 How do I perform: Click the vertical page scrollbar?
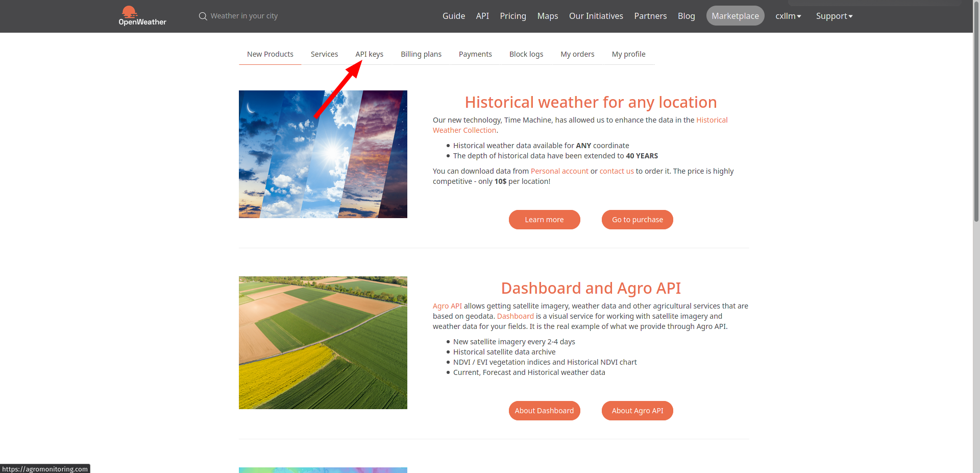point(976,128)
